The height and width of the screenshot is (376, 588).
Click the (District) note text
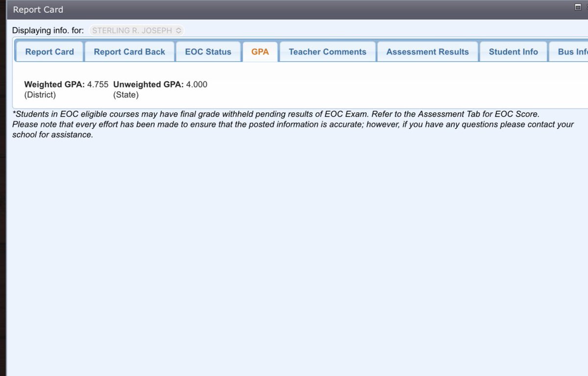(x=40, y=95)
